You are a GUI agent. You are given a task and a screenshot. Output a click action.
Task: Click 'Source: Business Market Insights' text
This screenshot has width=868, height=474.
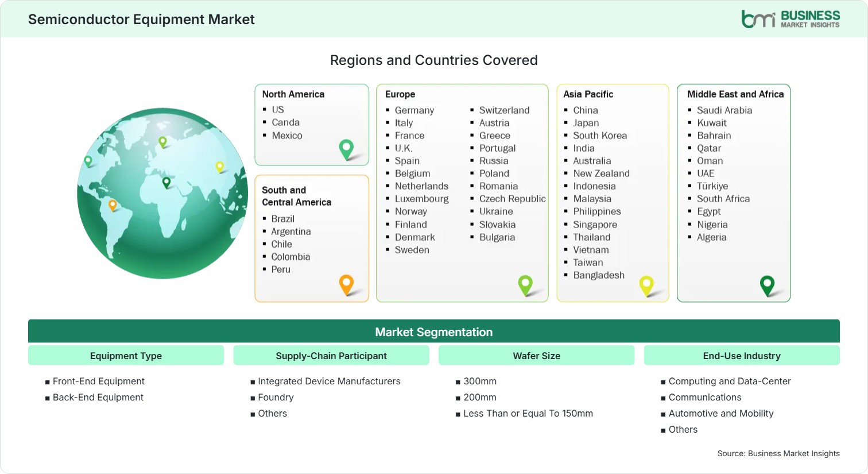point(778,453)
